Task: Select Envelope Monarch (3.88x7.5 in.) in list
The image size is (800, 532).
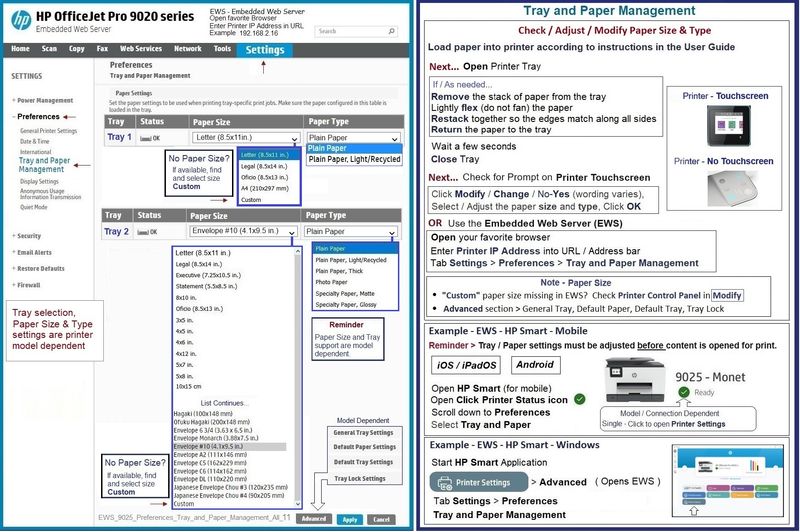Action: 216,438
